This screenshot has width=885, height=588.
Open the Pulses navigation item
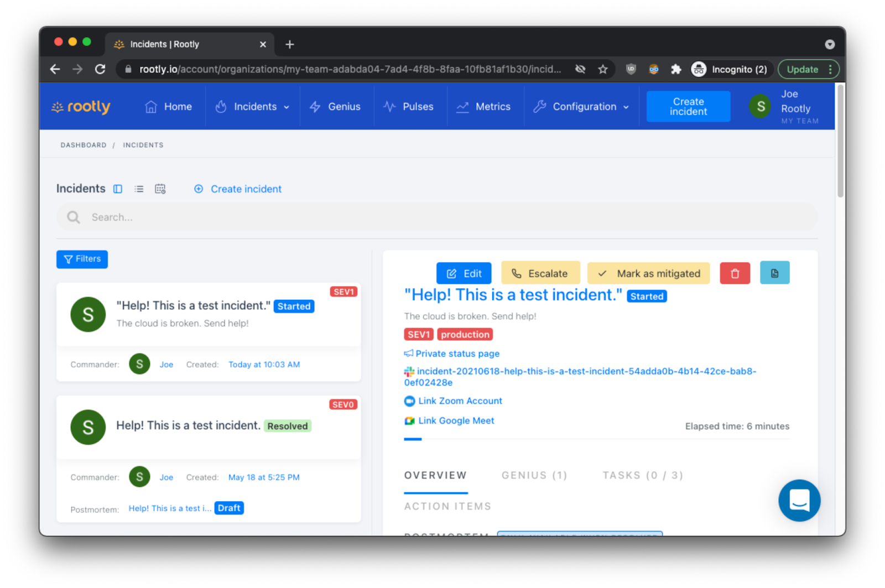tap(409, 107)
